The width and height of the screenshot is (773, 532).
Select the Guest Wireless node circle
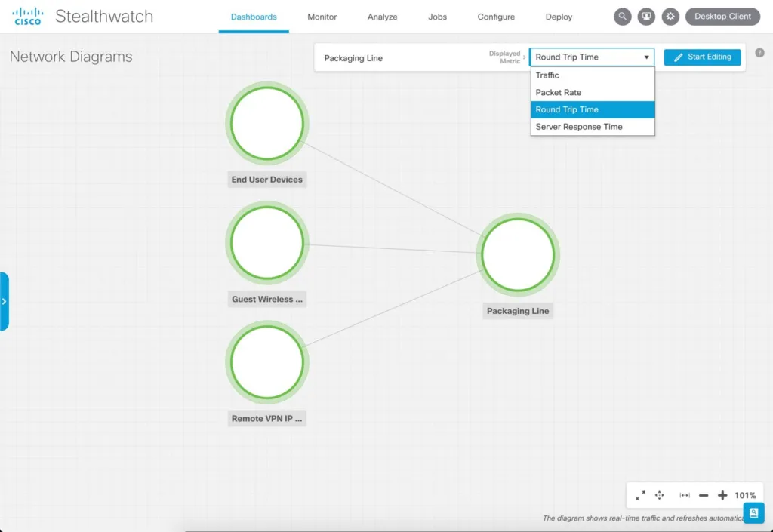[x=267, y=242]
